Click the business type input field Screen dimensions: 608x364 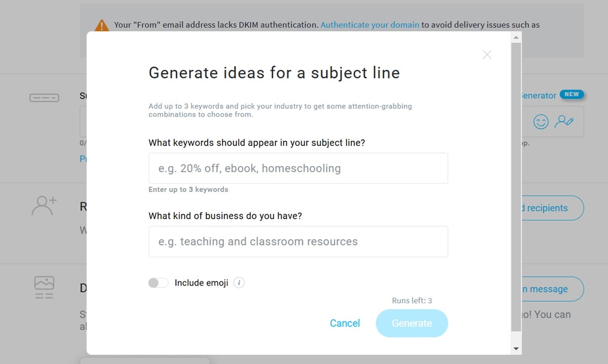pyautogui.click(x=298, y=241)
